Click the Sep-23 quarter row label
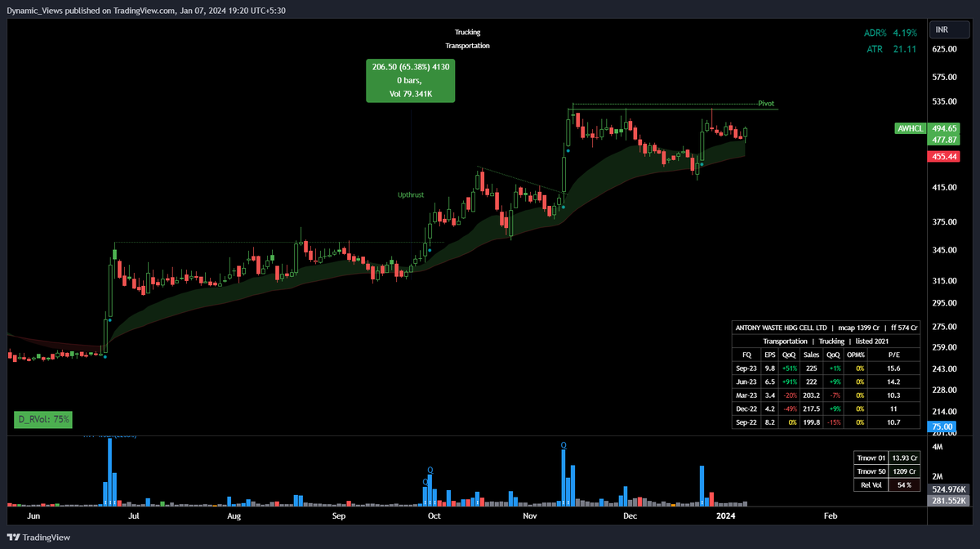 [x=746, y=368]
